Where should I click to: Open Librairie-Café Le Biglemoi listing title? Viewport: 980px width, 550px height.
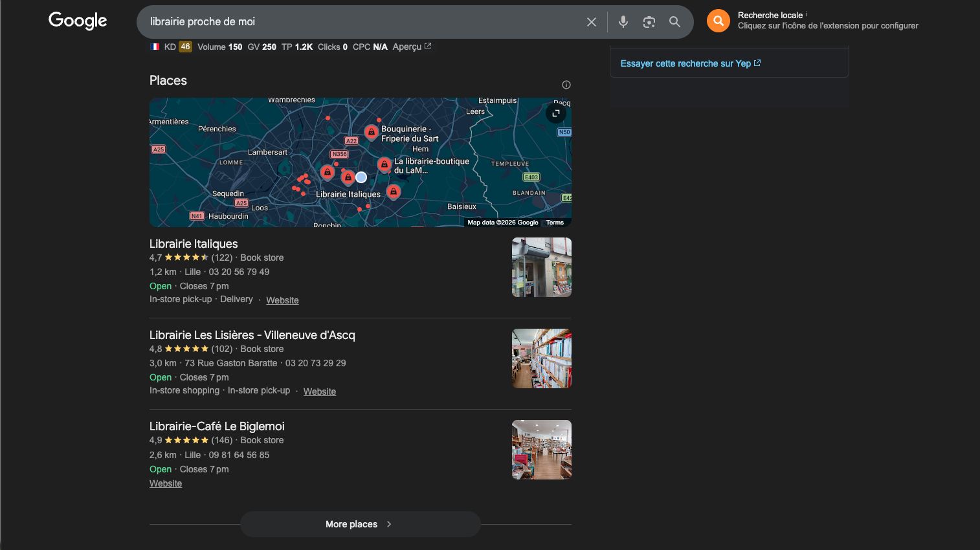click(217, 426)
